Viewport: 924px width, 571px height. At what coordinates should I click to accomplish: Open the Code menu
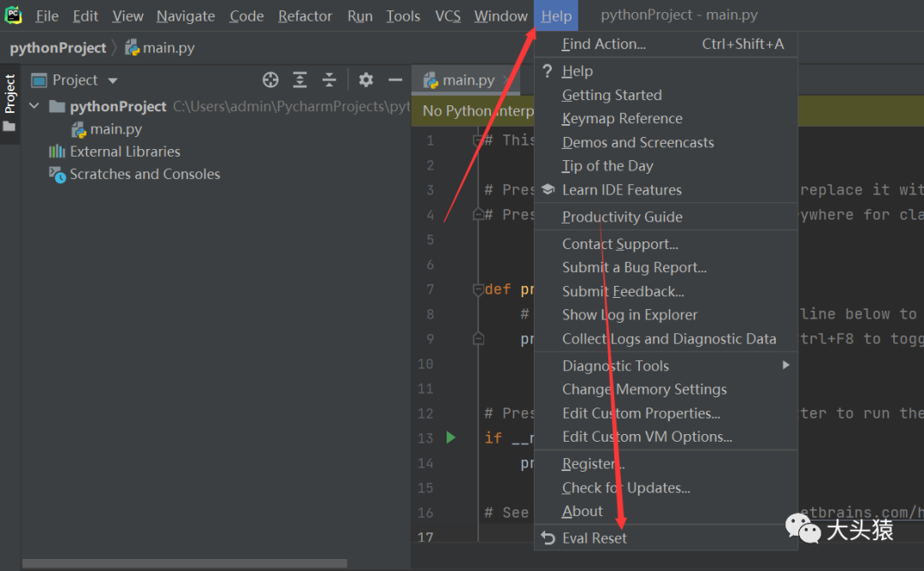click(x=246, y=16)
